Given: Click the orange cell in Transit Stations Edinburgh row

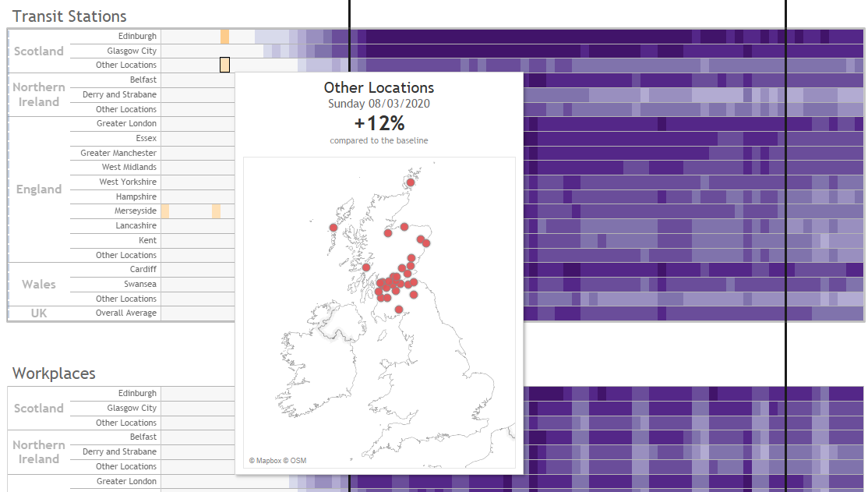Looking at the screenshot, I should coord(224,37).
